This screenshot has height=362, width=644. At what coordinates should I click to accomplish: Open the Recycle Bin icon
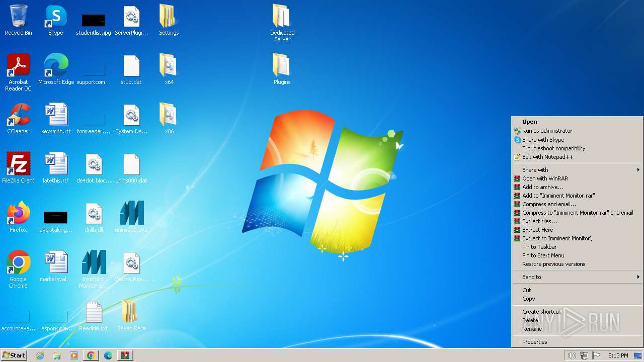pyautogui.click(x=18, y=20)
